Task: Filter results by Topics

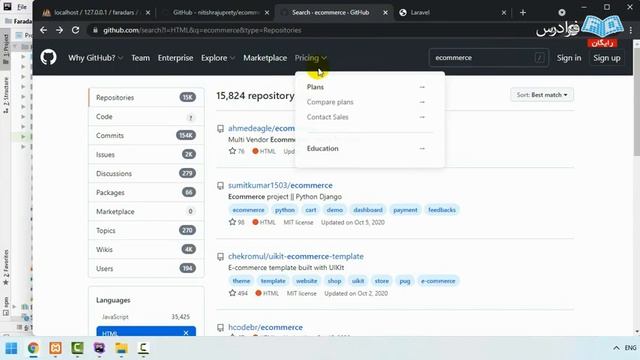Action: click(146, 231)
